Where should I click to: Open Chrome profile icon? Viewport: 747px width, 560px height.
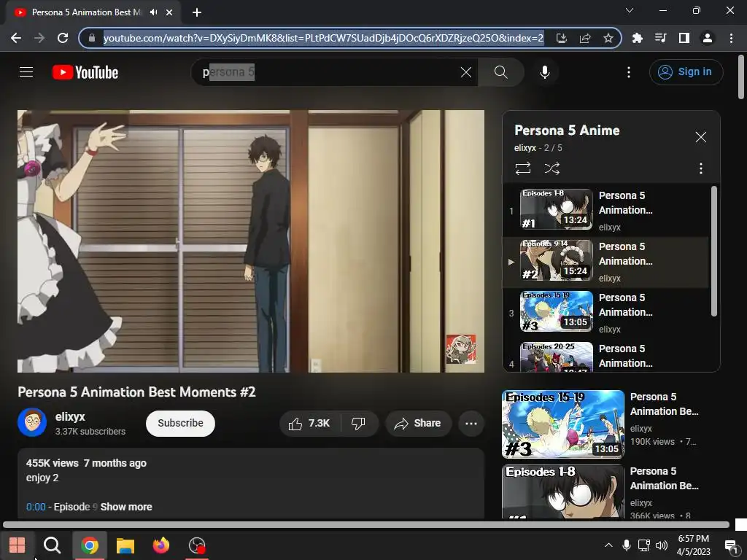(708, 38)
